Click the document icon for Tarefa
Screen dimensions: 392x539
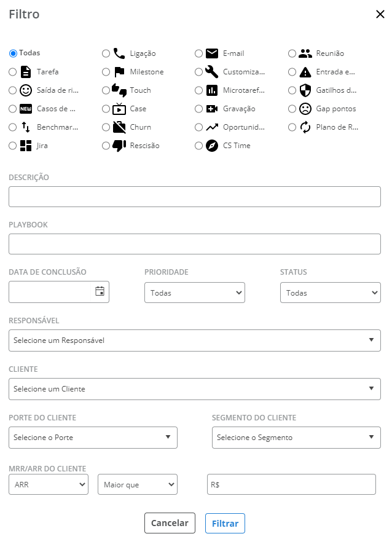coord(26,72)
